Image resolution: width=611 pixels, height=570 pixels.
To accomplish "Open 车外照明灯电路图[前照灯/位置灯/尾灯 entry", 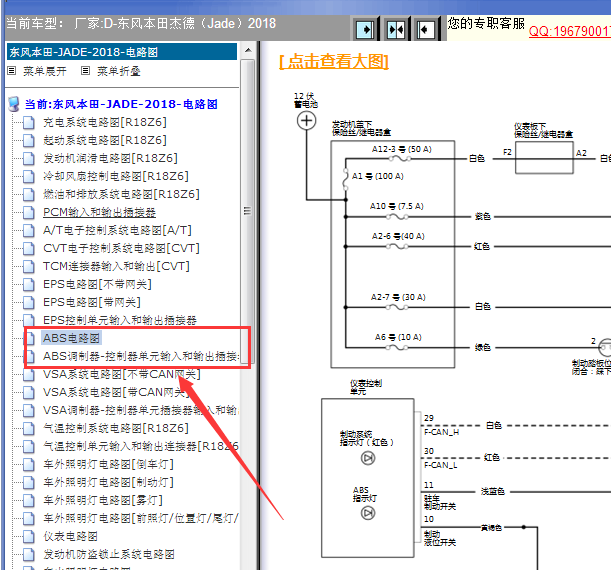I will tap(141, 518).
